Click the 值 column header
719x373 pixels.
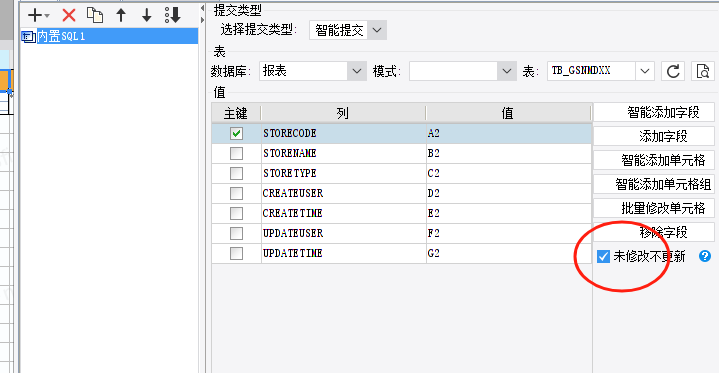[509, 113]
